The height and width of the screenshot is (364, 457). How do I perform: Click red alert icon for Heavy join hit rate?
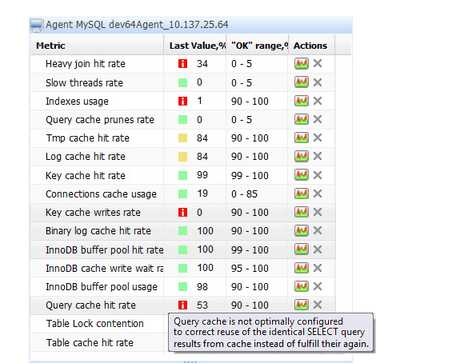[x=183, y=63]
